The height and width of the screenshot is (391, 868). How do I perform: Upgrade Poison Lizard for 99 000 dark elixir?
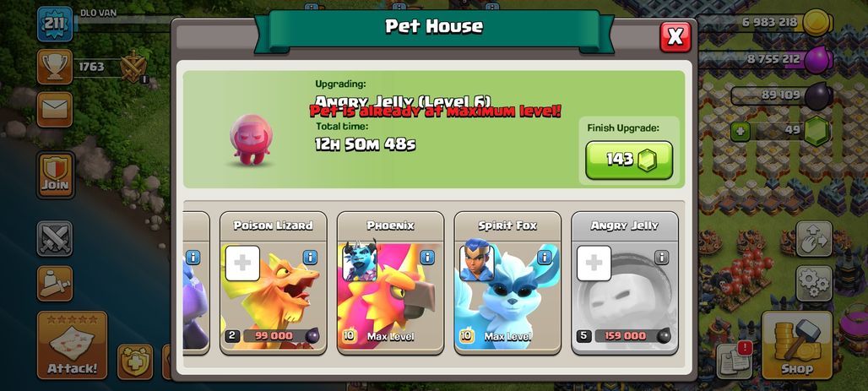tap(273, 336)
